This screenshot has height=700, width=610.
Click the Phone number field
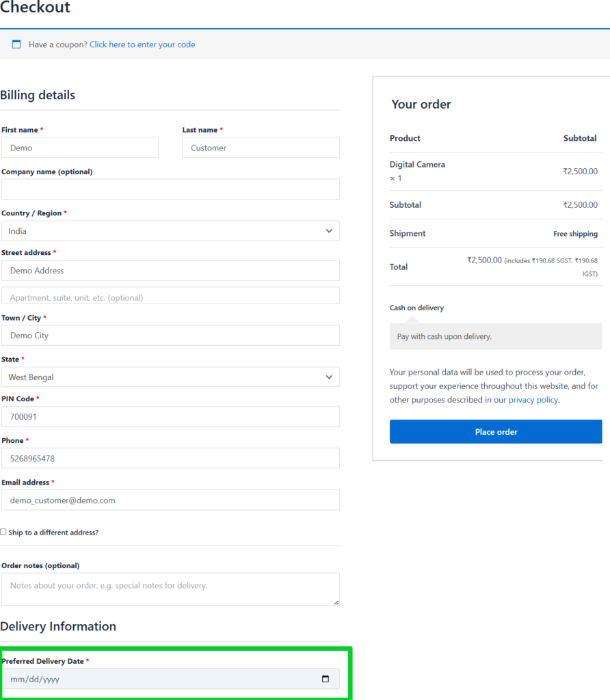(170, 458)
